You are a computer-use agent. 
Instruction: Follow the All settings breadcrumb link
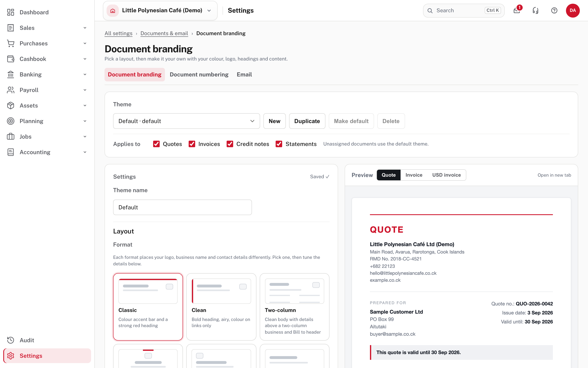click(x=118, y=33)
